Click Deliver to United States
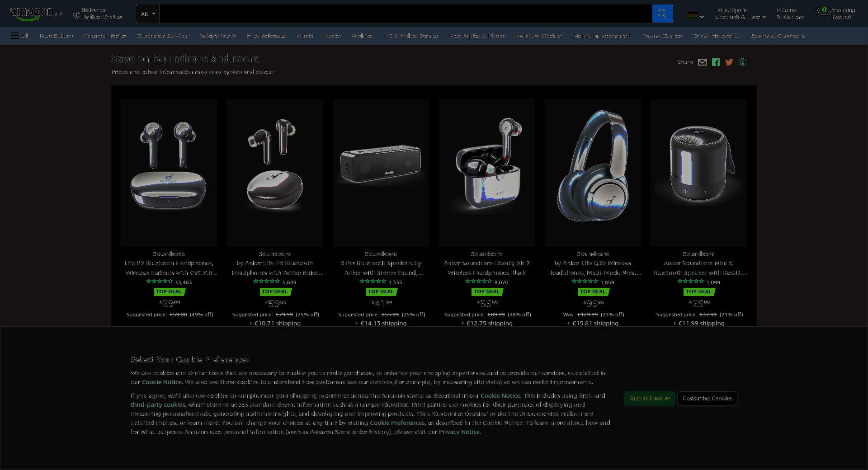Image resolution: width=868 pixels, height=470 pixels. (98, 14)
